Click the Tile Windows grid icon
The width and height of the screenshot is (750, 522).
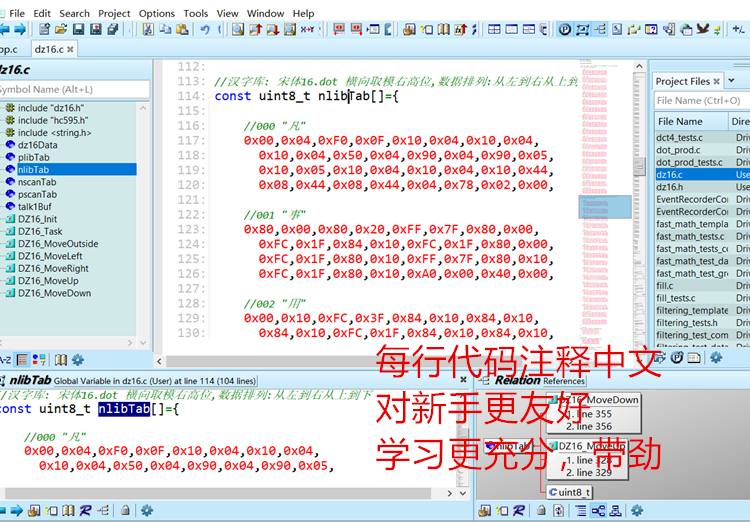pyautogui.click(x=494, y=30)
